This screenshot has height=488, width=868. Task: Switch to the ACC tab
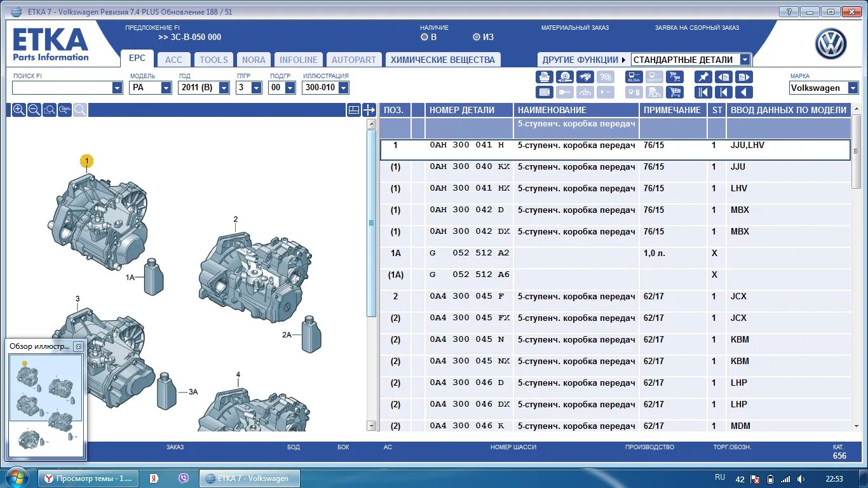(173, 60)
